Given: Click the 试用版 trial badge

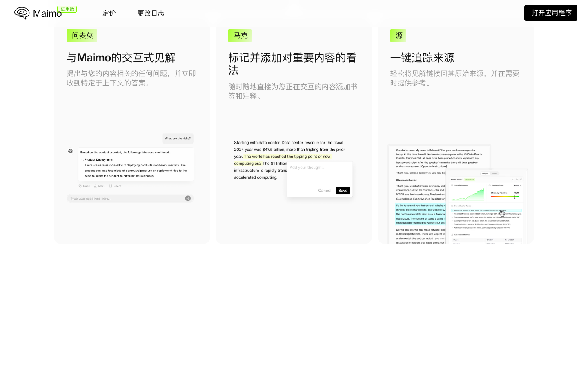Looking at the screenshot, I should [67, 9].
